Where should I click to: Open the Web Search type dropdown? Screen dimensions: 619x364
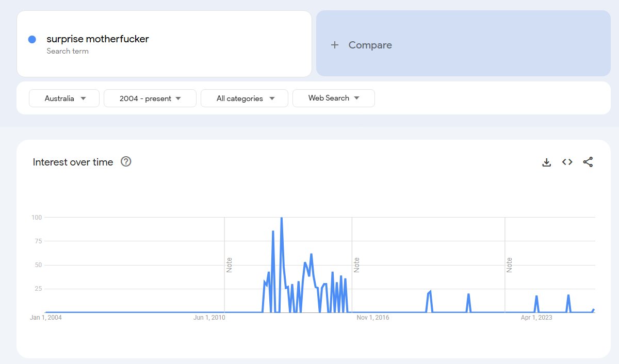coord(334,98)
